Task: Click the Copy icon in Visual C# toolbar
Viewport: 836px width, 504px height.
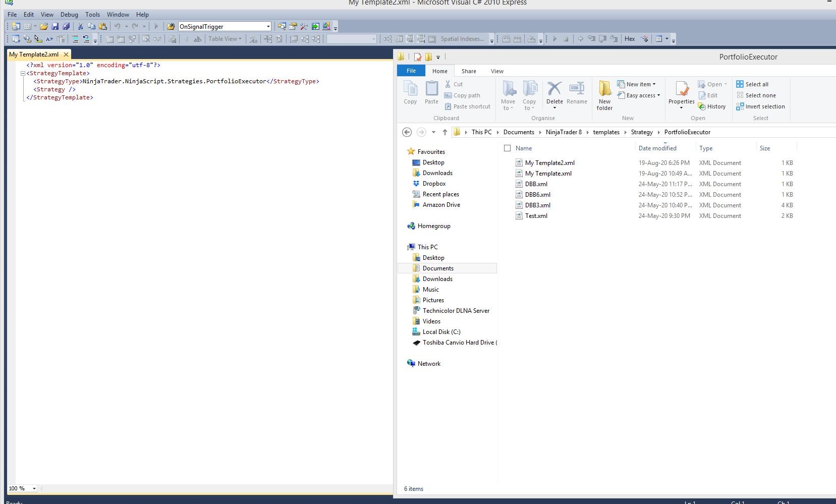Action: click(x=91, y=26)
